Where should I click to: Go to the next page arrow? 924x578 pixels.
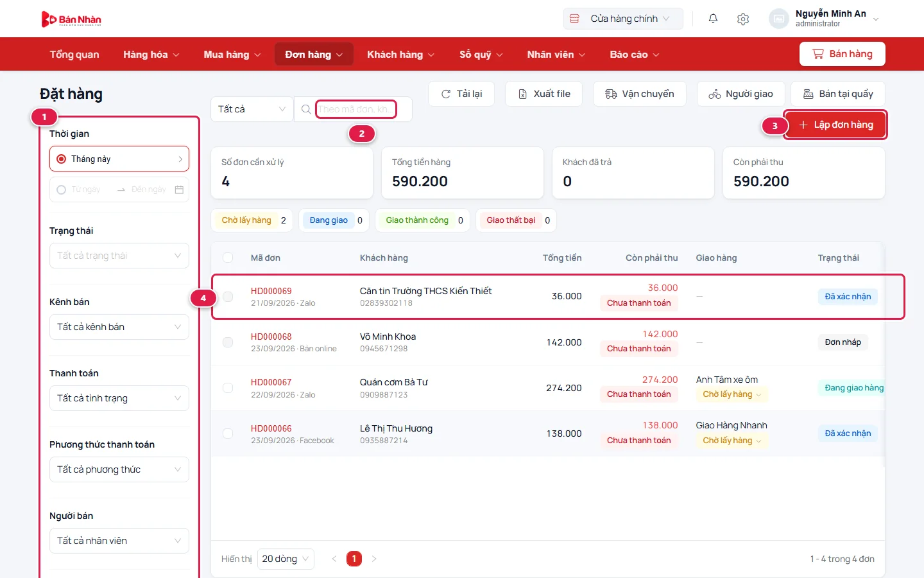(374, 559)
